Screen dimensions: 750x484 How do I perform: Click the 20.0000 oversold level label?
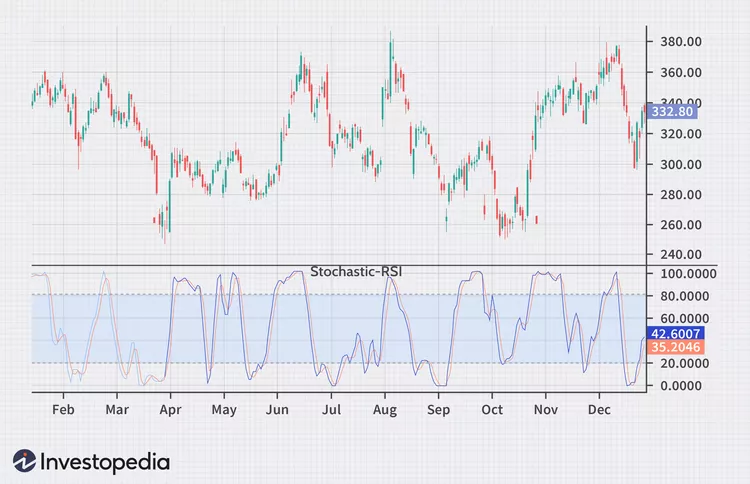tap(684, 363)
